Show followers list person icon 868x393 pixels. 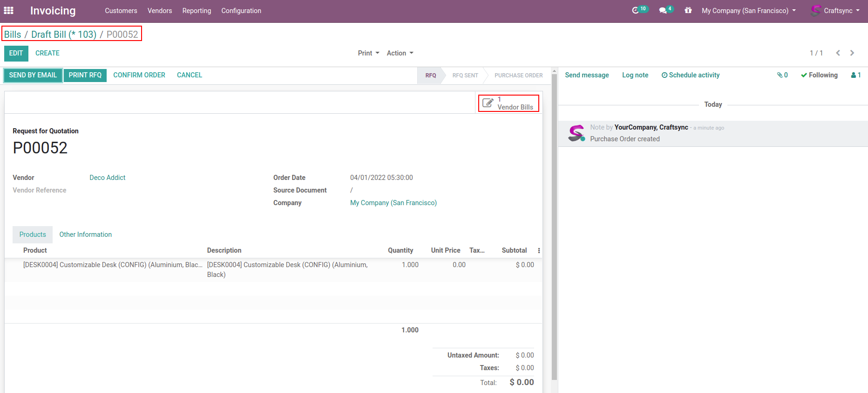(856, 75)
